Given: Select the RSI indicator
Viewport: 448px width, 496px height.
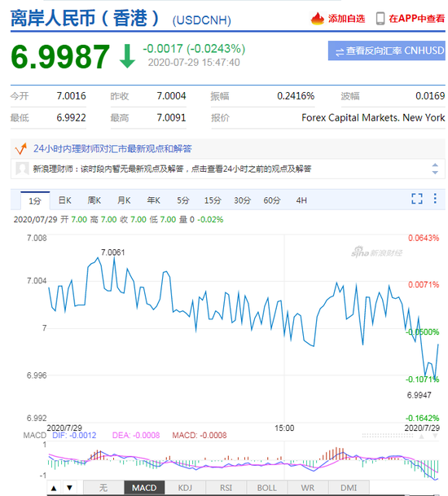Looking at the screenshot, I should [226, 488].
